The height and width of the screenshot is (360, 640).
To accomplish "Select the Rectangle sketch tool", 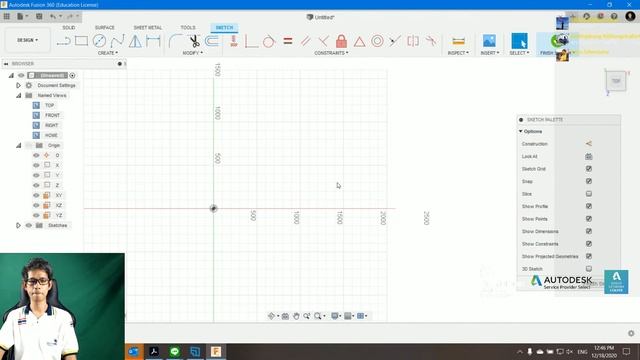I will (81, 41).
